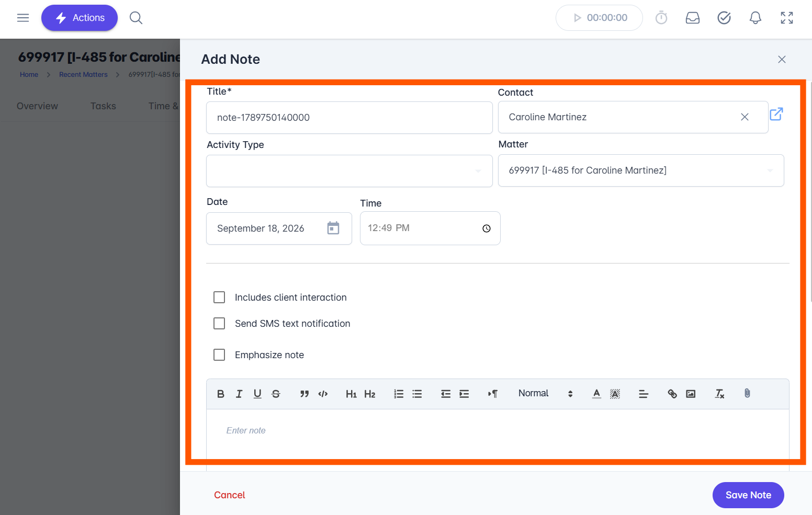
Task: Start the 00:00:00 timer
Action: coord(599,18)
